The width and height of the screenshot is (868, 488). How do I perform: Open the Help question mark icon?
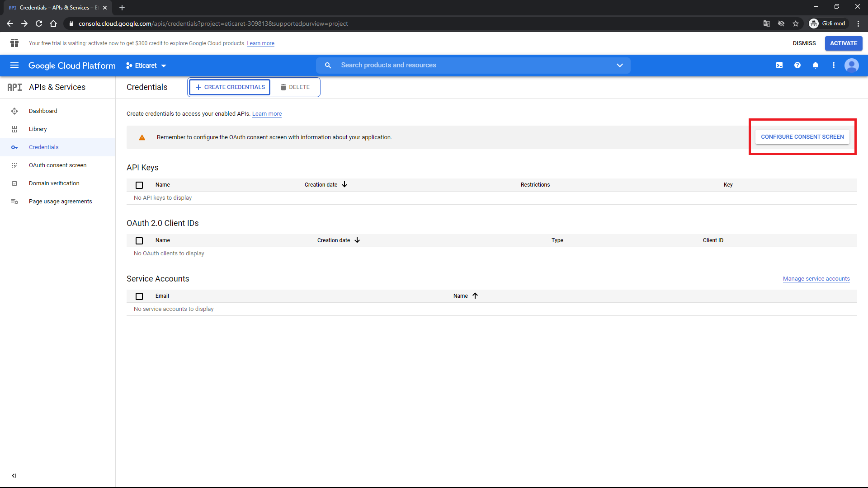click(x=797, y=66)
